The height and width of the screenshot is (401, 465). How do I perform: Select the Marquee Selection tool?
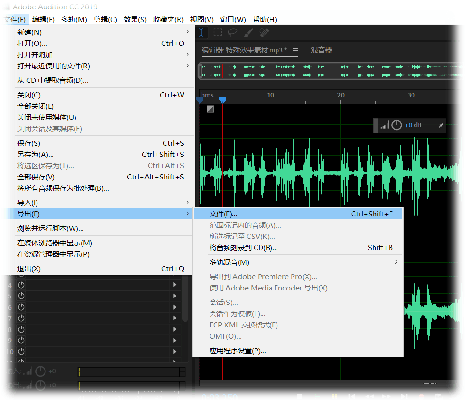[x=218, y=33]
